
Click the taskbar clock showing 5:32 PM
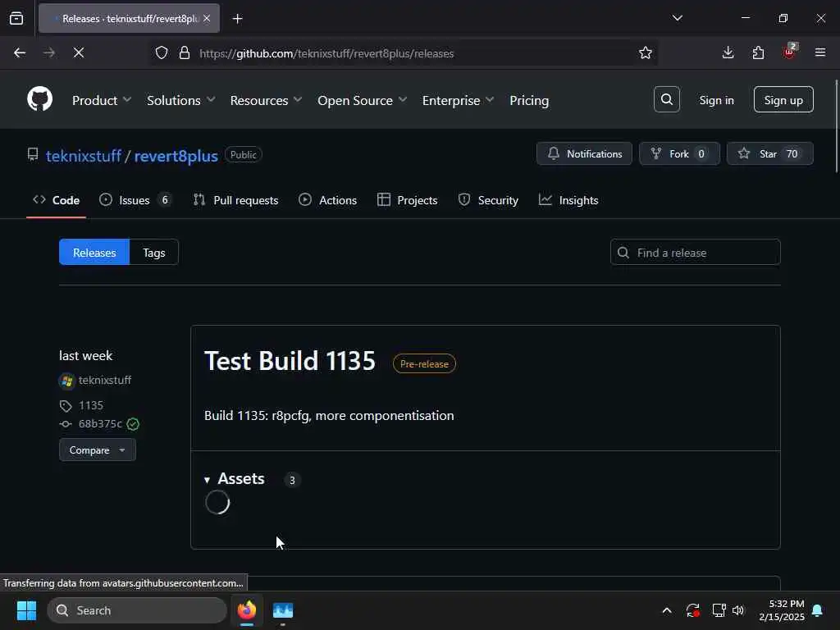(782, 610)
